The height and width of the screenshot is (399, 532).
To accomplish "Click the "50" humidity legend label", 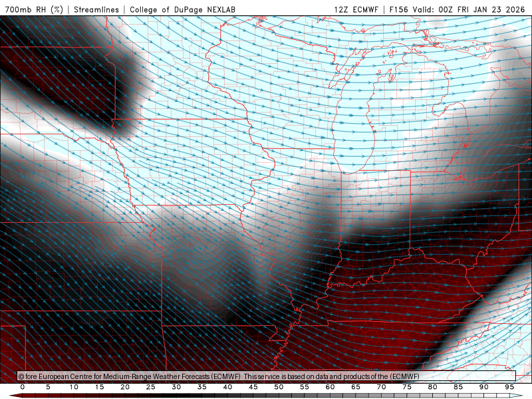I will 279,387.
